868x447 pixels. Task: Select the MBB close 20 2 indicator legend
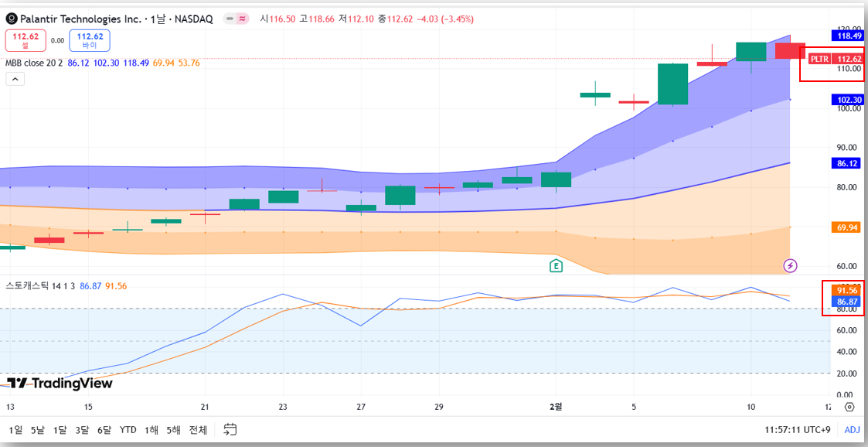[34, 63]
